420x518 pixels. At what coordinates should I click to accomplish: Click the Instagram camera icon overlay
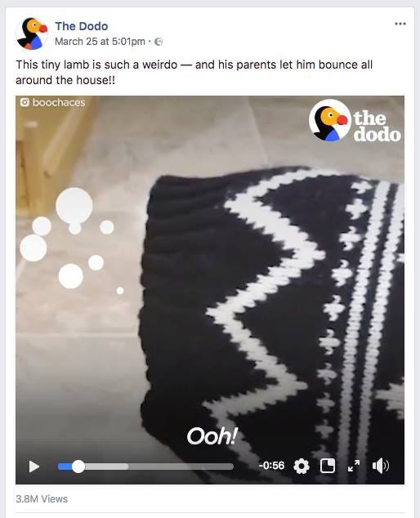click(25, 102)
